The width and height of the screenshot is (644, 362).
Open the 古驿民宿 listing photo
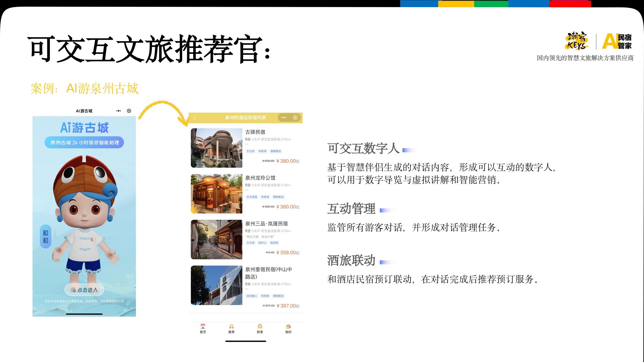[216, 148]
